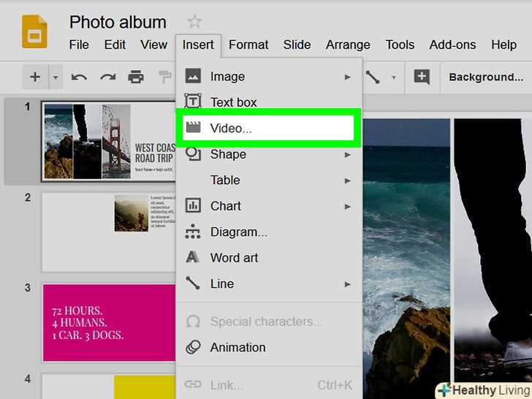Click the Background button
The image size is (532, 399).
[x=485, y=77]
